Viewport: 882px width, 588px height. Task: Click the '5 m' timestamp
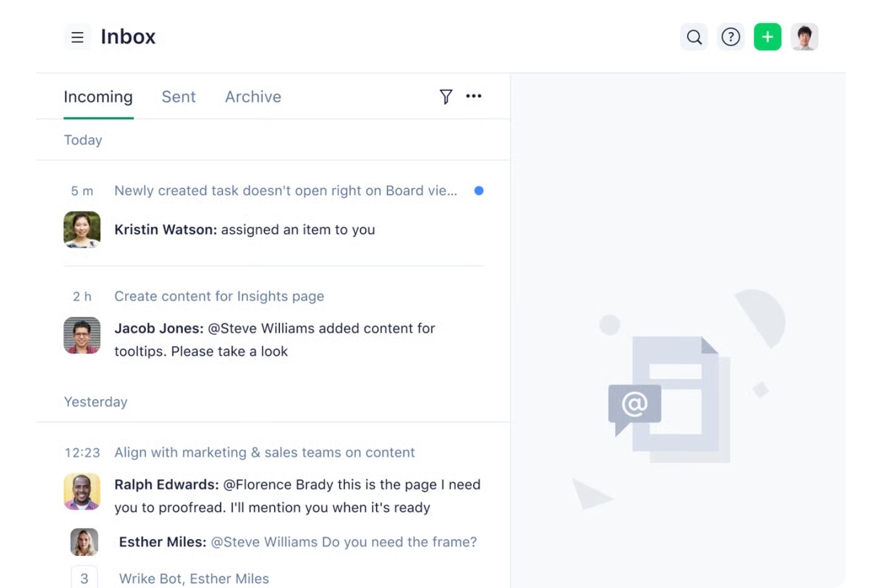(82, 191)
